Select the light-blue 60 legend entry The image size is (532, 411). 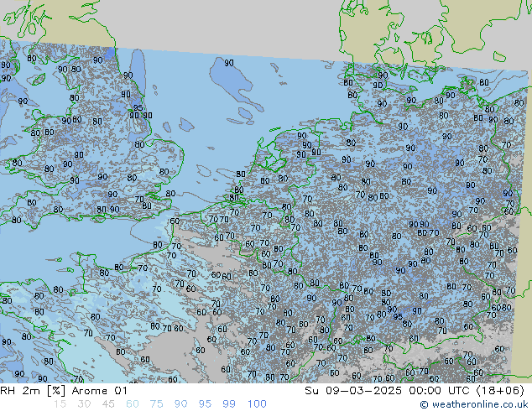click(133, 404)
